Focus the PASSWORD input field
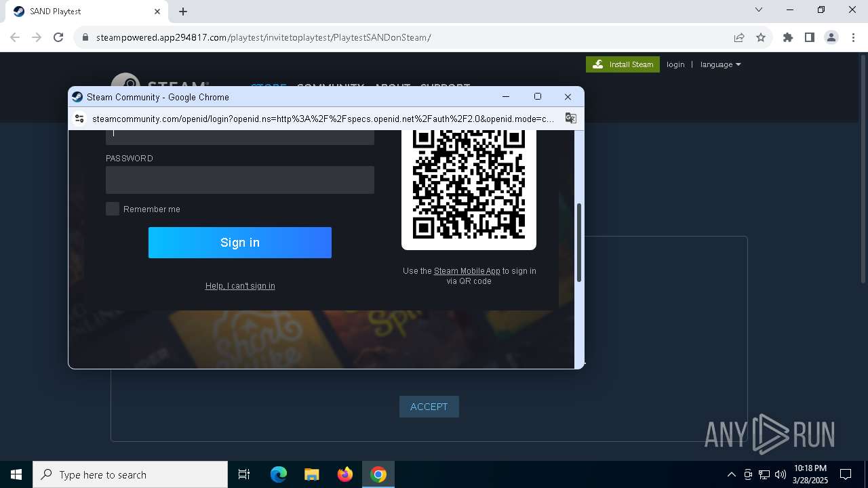This screenshot has width=868, height=488. click(240, 180)
